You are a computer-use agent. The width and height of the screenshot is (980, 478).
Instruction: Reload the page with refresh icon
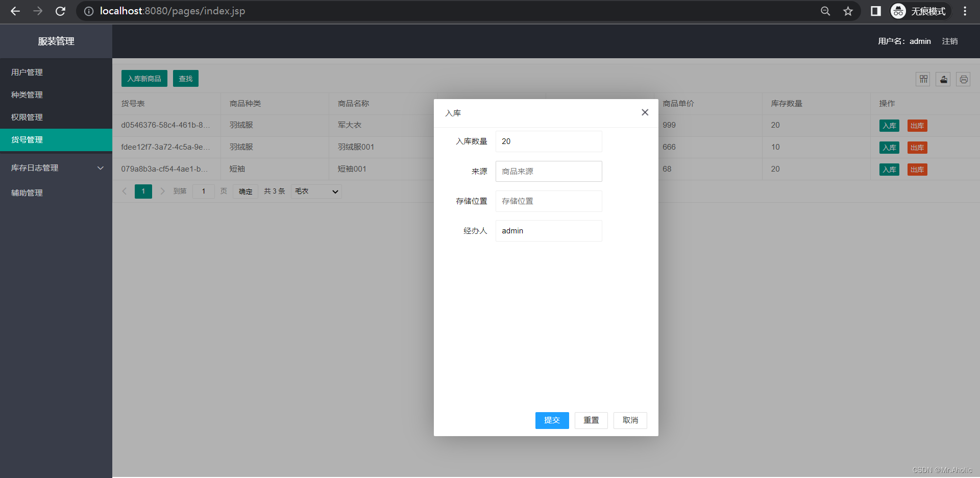coord(60,11)
